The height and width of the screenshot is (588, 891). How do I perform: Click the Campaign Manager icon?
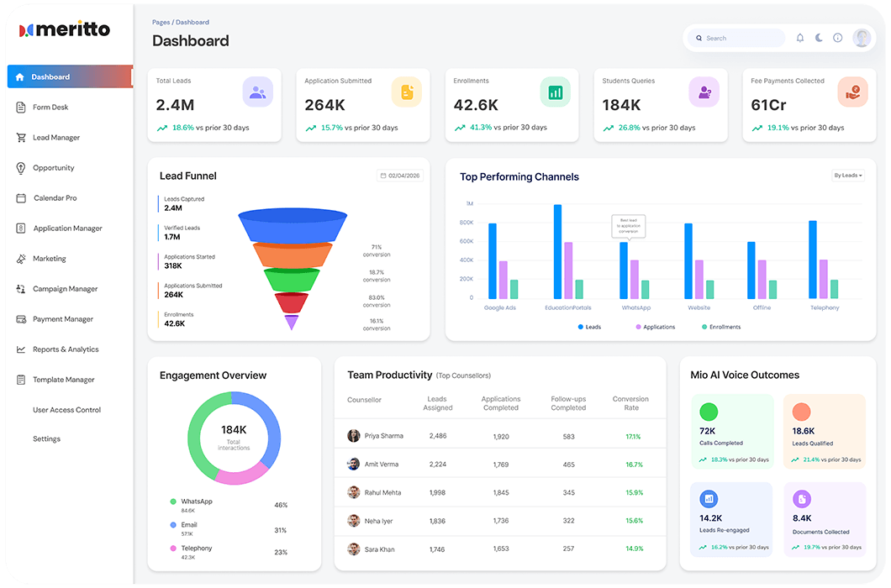pos(21,289)
